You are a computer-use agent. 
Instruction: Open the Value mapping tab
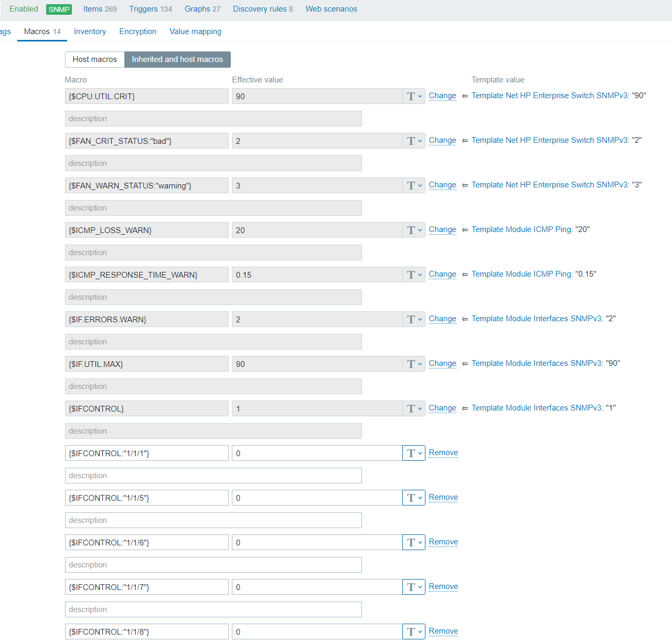coord(195,31)
